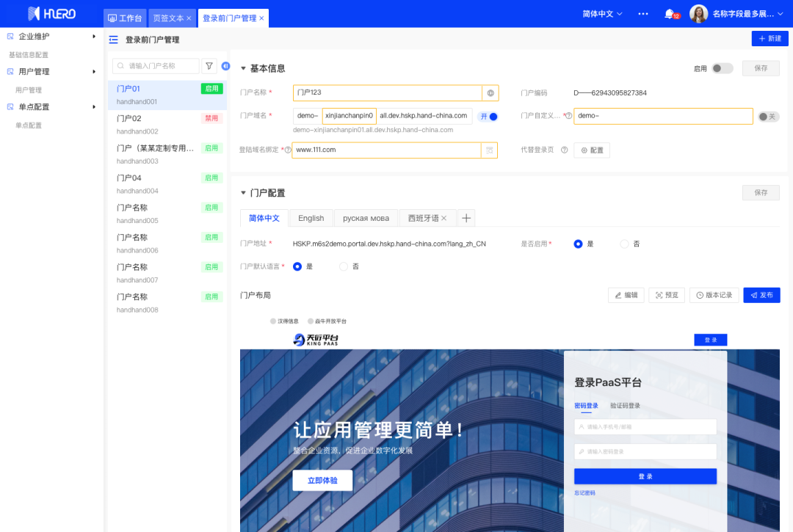Collapse the sidebar with the hamburger icon
Image resolution: width=793 pixels, height=532 pixels.
(113, 40)
